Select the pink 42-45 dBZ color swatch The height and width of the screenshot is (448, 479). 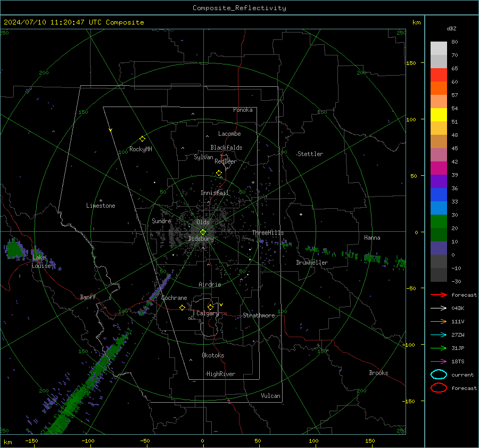439,154
